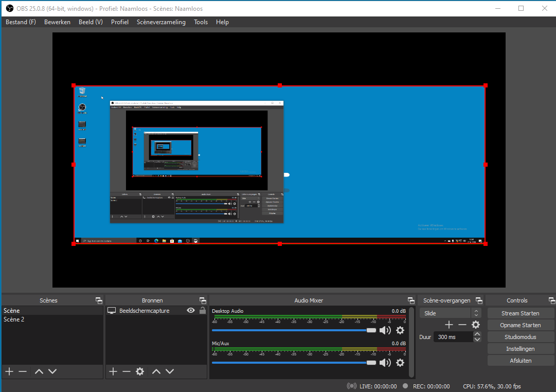This screenshot has width=556, height=392.
Task: Open source properties gear in Bronnen panel
Action: point(140,371)
